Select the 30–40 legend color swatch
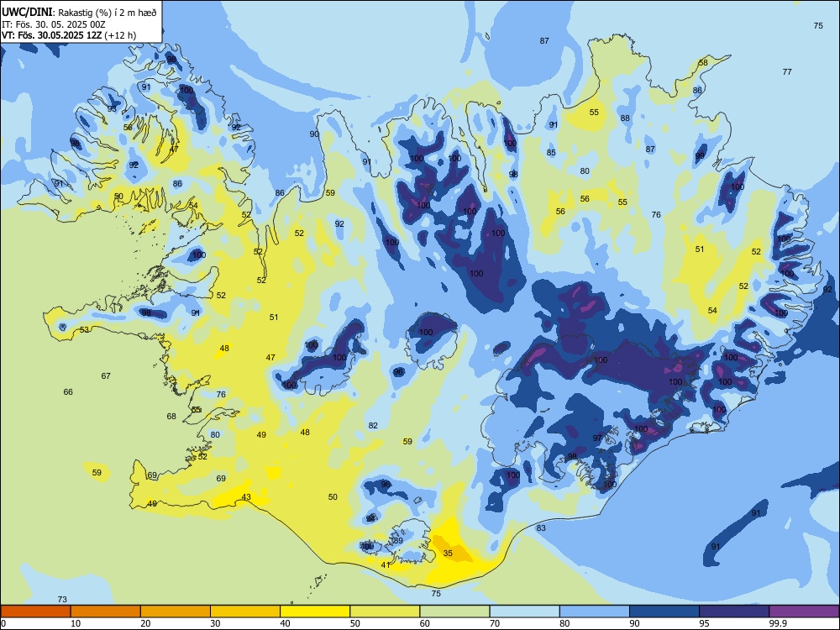 tap(245, 612)
